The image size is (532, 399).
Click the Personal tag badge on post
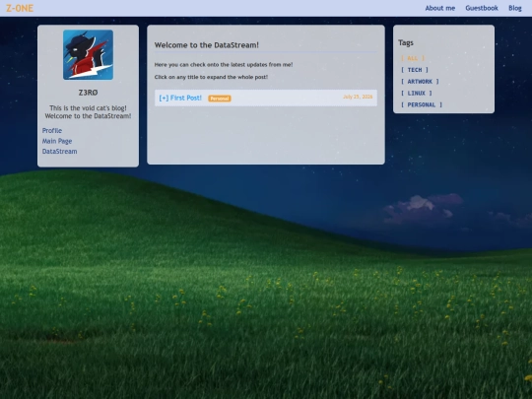tap(220, 99)
